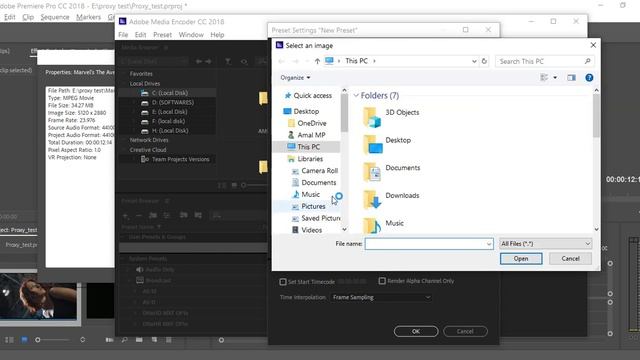Open Time Interpolation Frame Sampling dropdown
Screen dimensions: 640x360
(x=381, y=298)
